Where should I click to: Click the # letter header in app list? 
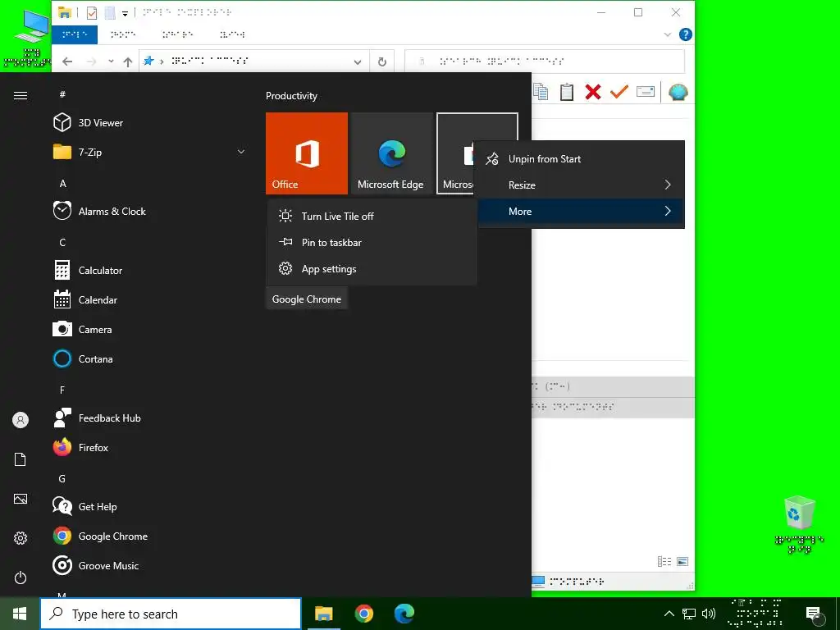coord(62,94)
